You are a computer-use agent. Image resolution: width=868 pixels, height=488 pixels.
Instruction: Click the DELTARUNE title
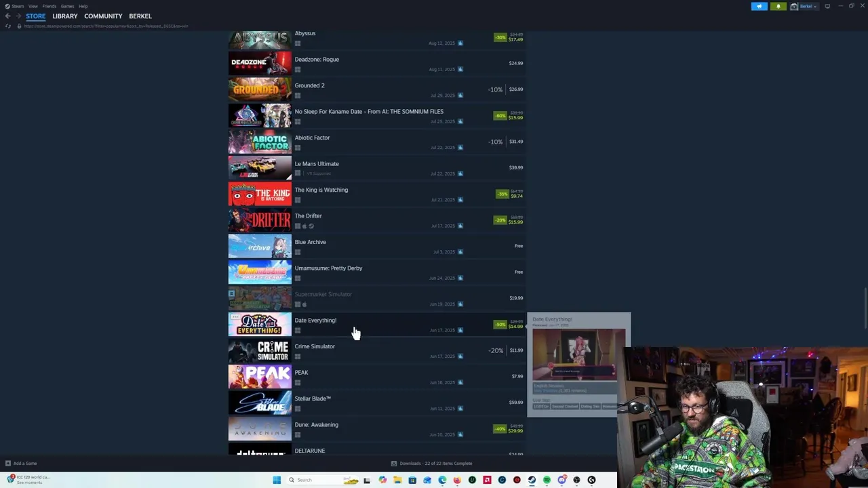310,451
